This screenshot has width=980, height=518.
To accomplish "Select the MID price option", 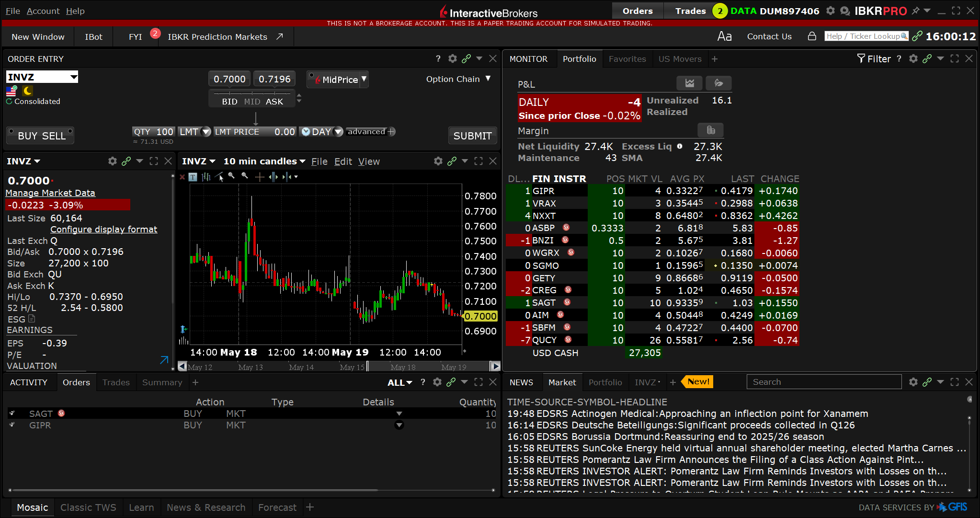I will (252, 102).
